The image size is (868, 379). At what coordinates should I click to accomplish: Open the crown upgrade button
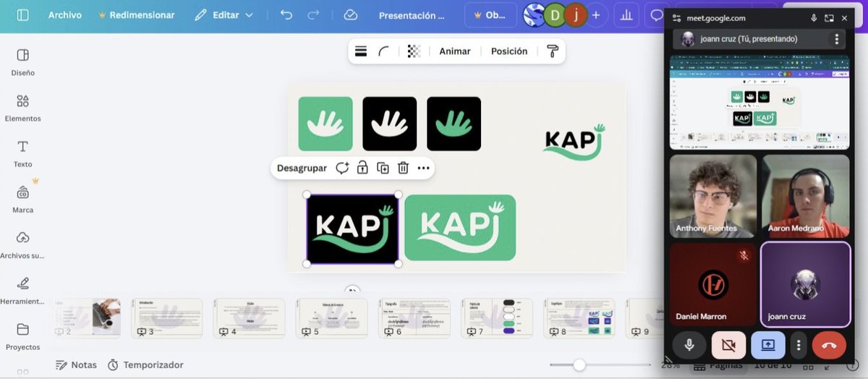click(490, 15)
